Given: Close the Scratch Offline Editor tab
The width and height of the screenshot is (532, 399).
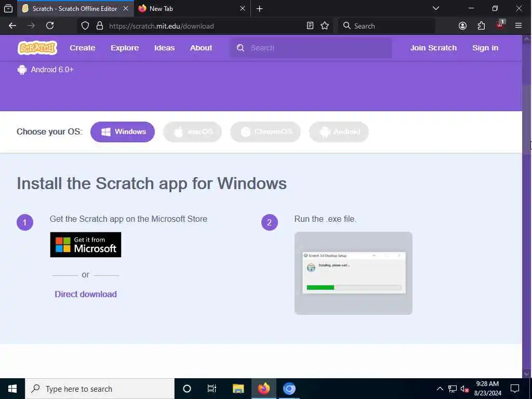Looking at the screenshot, I should pos(126,8).
